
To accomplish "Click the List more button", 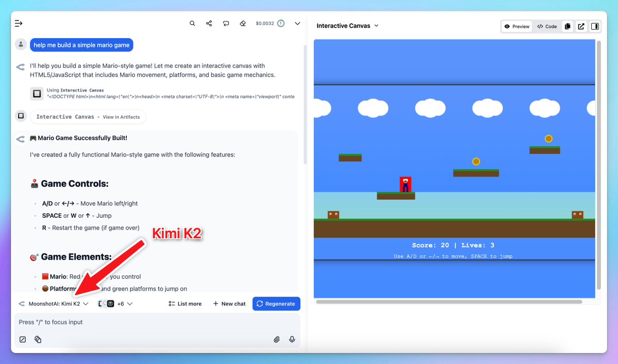I will 185,304.
